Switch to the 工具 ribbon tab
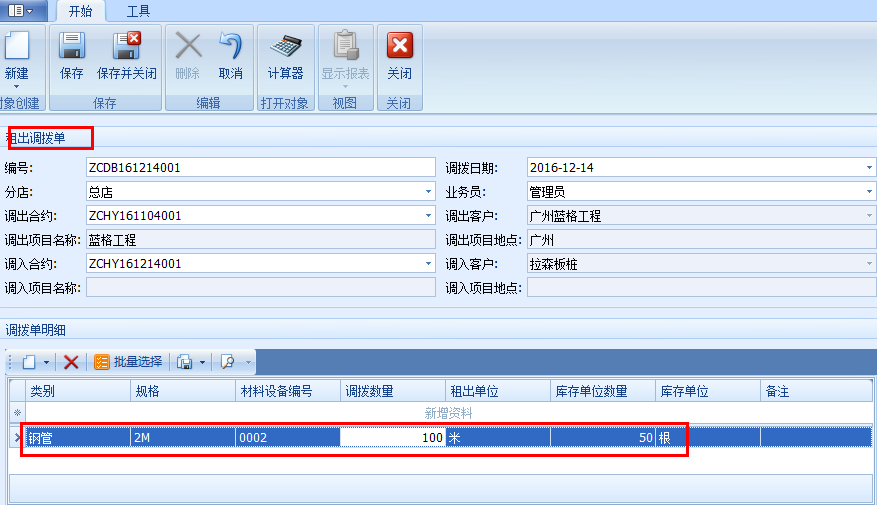The image size is (877, 505). click(139, 11)
